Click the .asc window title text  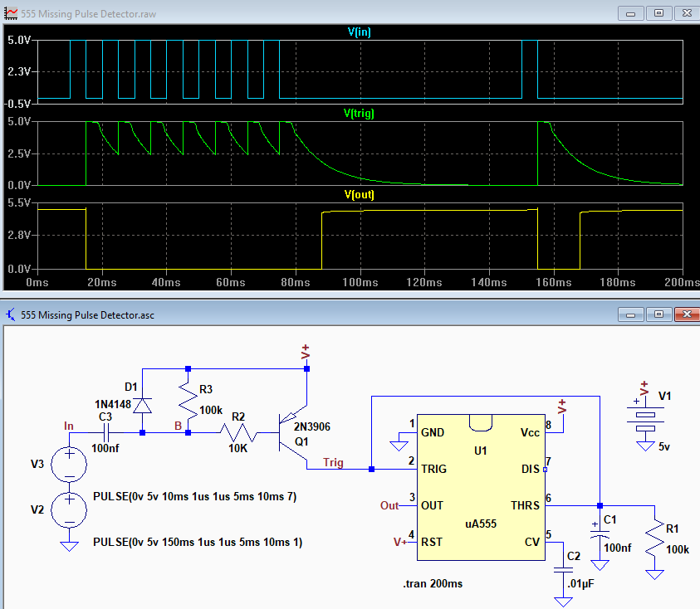[87, 315]
